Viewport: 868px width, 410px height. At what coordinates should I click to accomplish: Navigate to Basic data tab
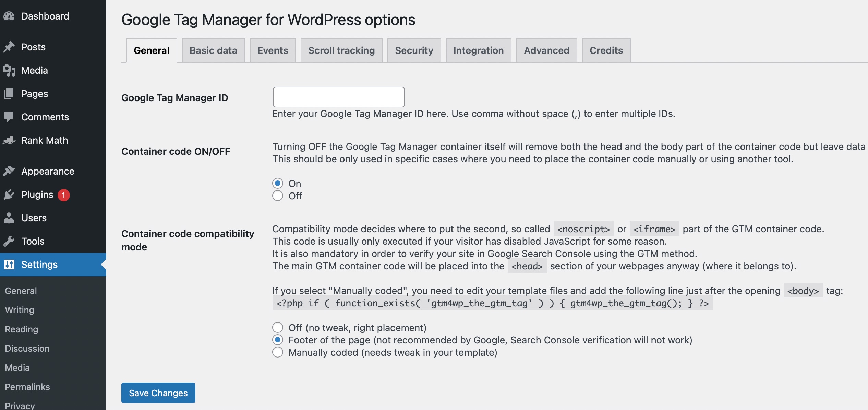(213, 50)
